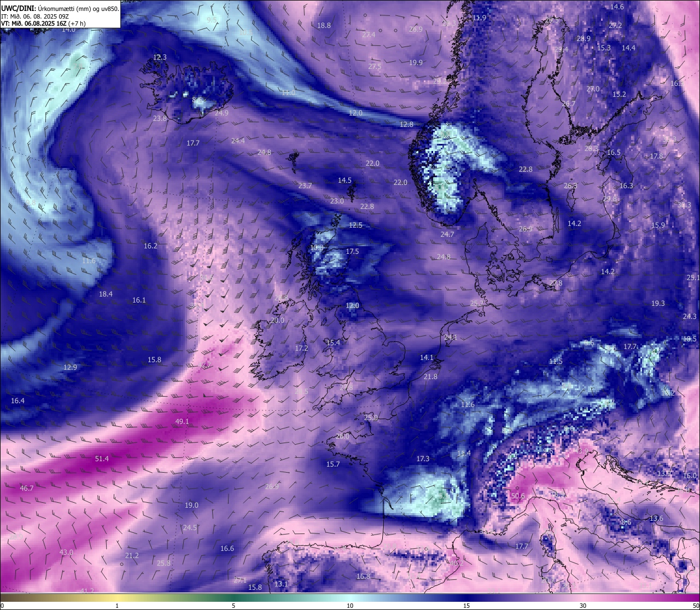
Task: Click the 27.2 value in the upper right
Action: pyautogui.click(x=615, y=25)
